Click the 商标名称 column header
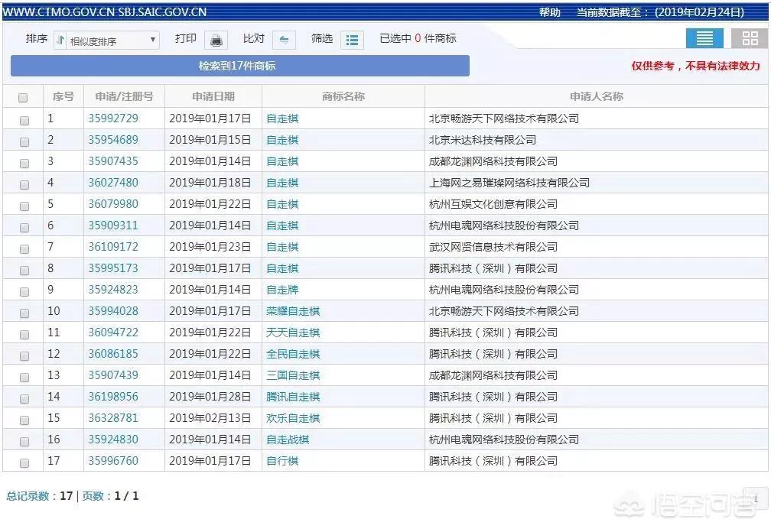This screenshot has width=771, height=532. 343,96
